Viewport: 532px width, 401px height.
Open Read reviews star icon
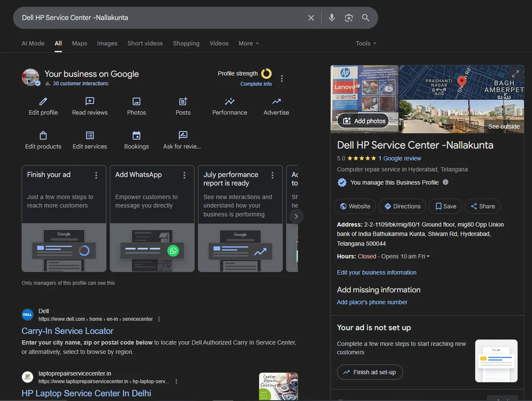90,101
